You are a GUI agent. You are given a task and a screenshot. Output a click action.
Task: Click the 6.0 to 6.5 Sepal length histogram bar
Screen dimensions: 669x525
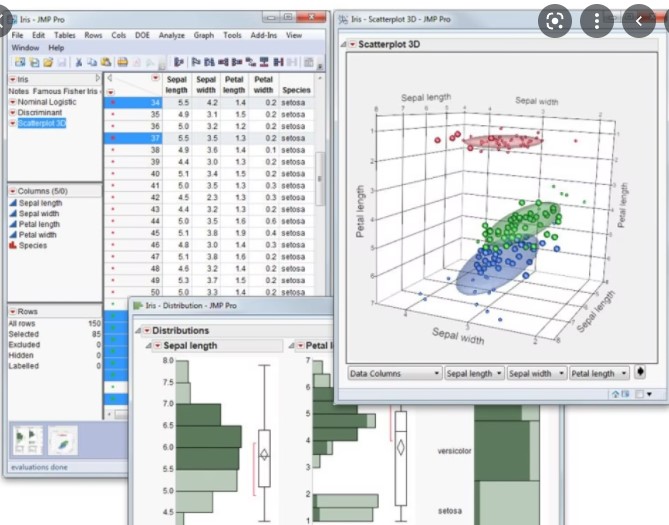pos(209,436)
